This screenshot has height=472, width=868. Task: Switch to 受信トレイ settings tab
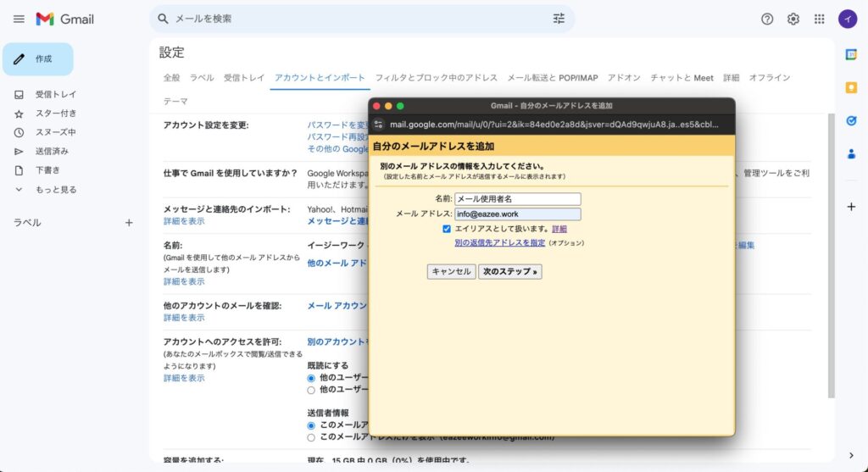(x=244, y=77)
